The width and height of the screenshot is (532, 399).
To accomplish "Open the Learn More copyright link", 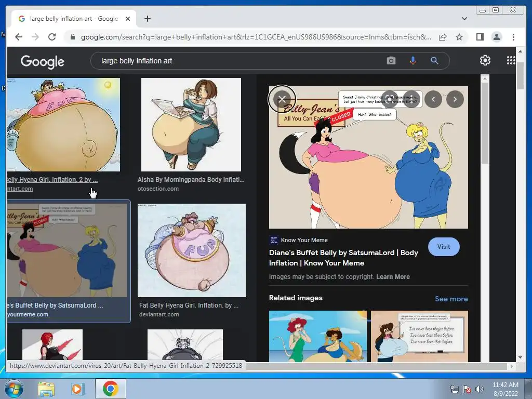I will pyautogui.click(x=393, y=276).
